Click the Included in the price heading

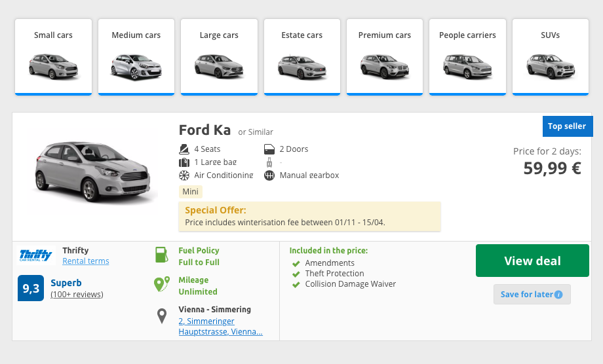tap(328, 251)
